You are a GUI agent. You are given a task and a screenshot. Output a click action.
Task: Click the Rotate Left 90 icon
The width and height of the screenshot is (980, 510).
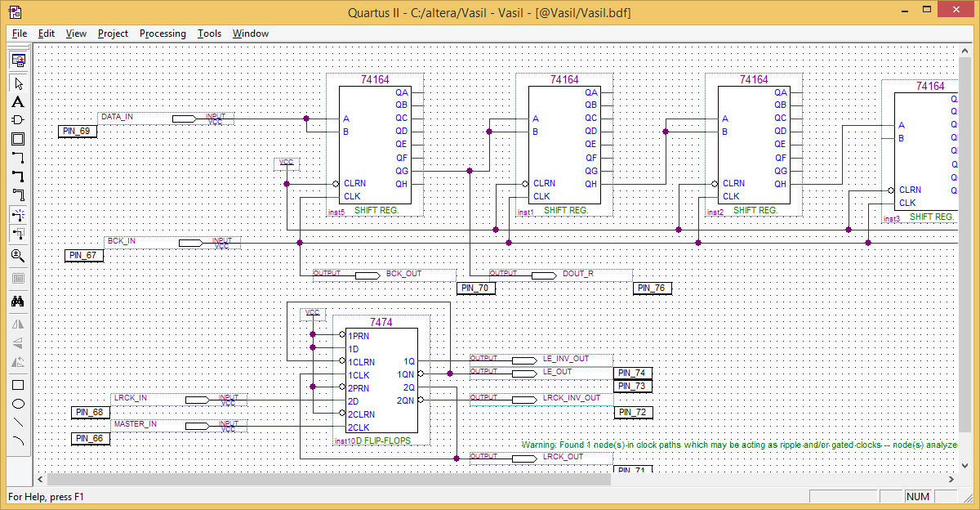point(18,362)
